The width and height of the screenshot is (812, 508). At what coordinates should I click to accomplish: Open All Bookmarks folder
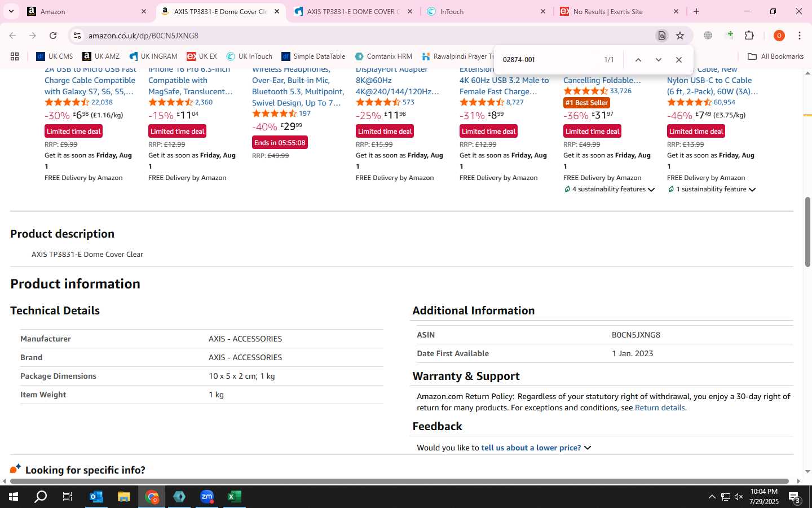[x=775, y=56]
